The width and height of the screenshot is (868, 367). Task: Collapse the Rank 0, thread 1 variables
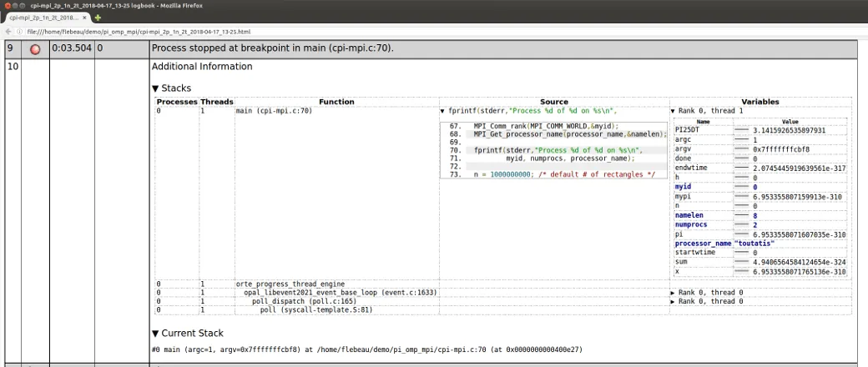click(x=673, y=110)
